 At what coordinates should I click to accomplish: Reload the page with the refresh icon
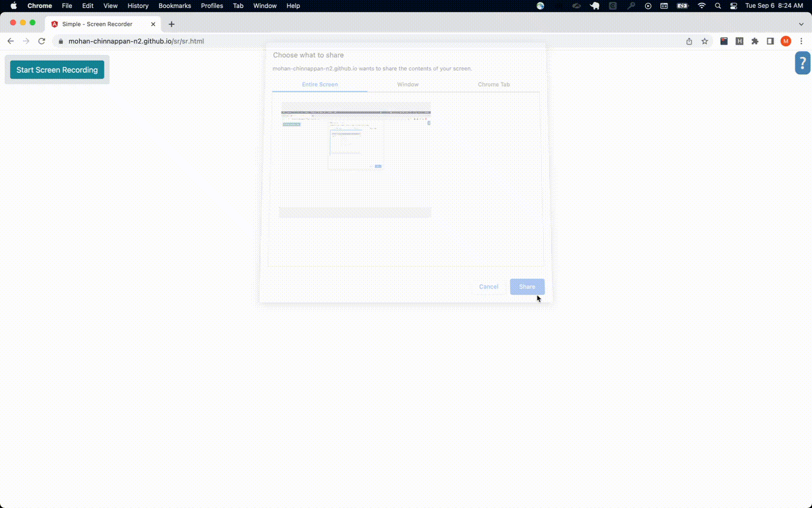(x=42, y=41)
